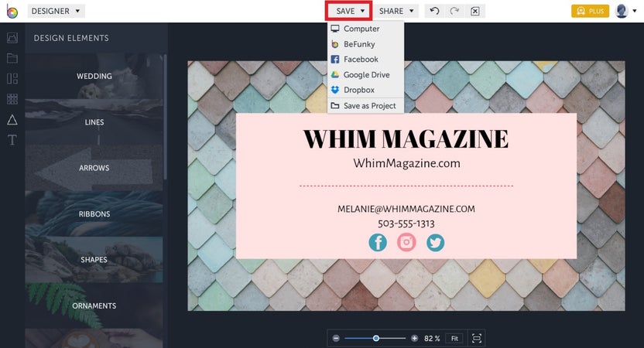Select the WhimMagazine.com text
This screenshot has width=644, height=348.
click(x=406, y=163)
